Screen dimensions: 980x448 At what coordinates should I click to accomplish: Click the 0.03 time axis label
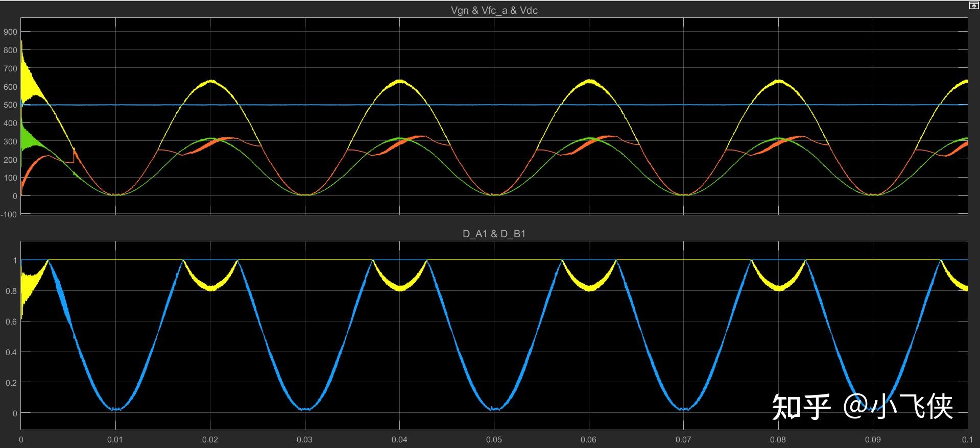[305, 439]
